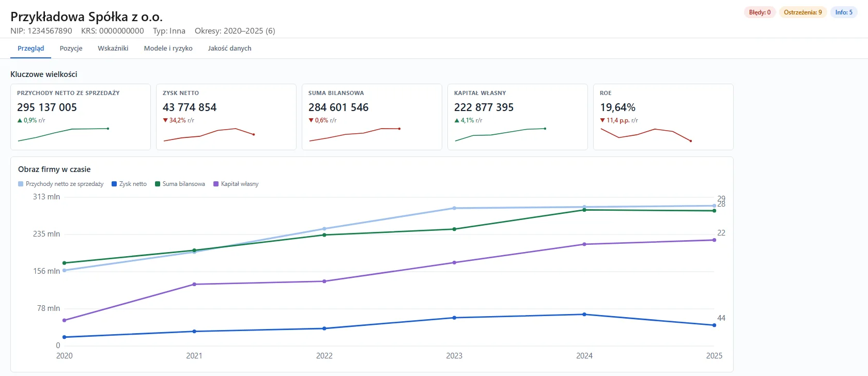The height and width of the screenshot is (376, 868).
Task: Toggle the Kapitał własny legend entry
Action: coord(236,184)
